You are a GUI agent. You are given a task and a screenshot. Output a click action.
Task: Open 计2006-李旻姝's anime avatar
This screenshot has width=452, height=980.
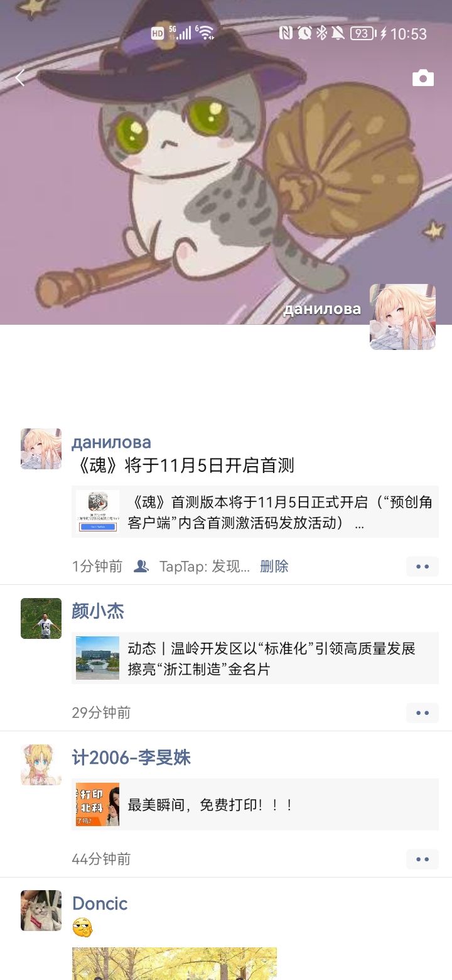pyautogui.click(x=41, y=765)
